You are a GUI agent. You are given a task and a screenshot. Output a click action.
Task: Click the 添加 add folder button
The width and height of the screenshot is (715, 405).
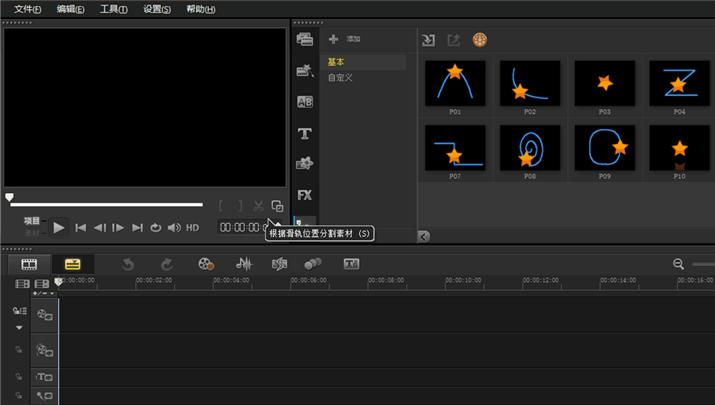(344, 39)
